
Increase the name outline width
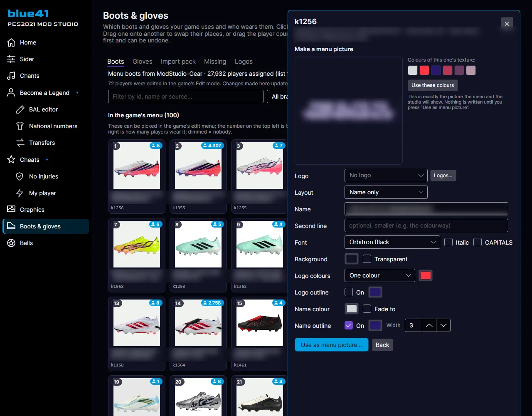pyautogui.click(x=429, y=325)
